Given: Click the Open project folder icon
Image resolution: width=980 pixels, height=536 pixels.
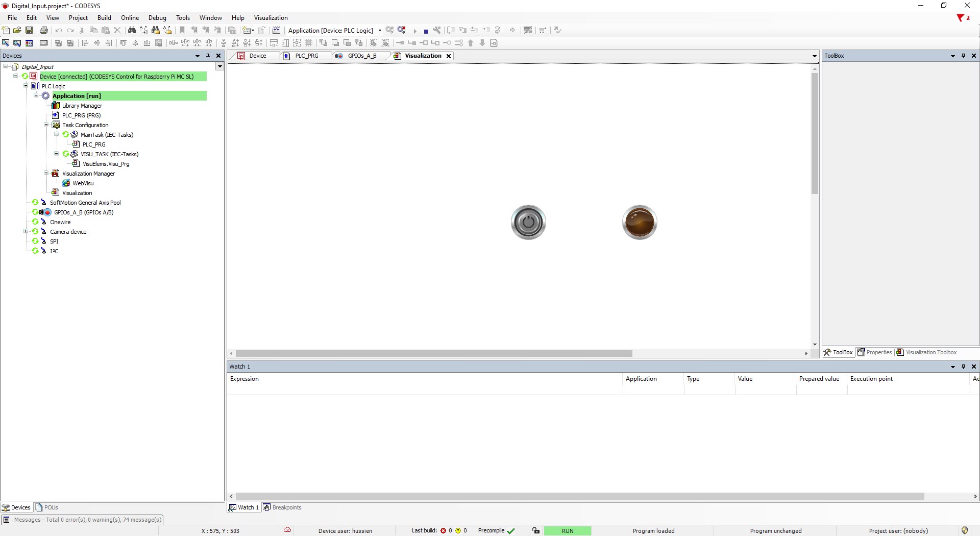Looking at the screenshot, I should (x=17, y=31).
